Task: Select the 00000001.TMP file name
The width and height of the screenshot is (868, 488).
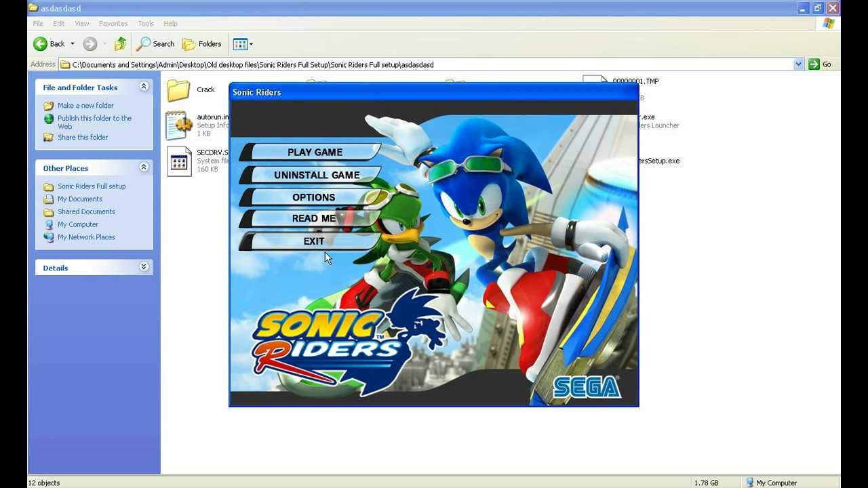Action: tap(635, 81)
